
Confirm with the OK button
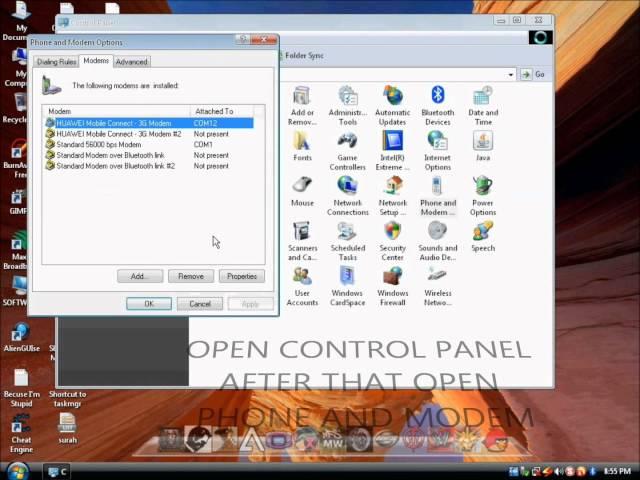[x=149, y=304]
